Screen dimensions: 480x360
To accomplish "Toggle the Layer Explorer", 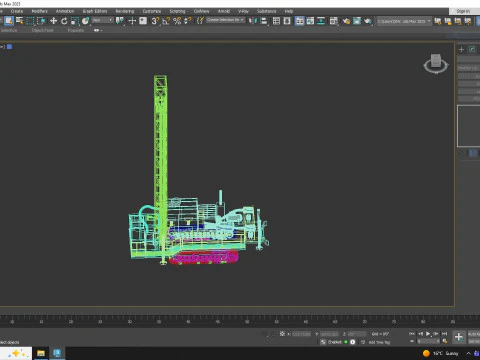I will point(287,21).
